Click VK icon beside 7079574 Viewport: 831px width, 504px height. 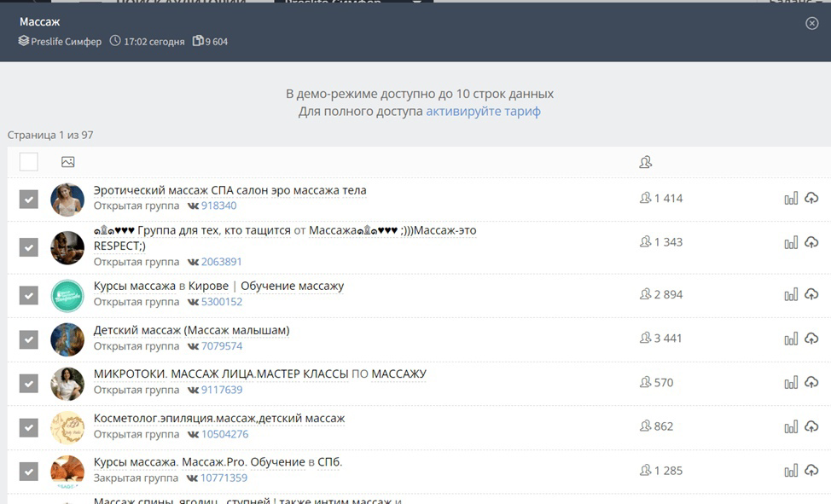(193, 346)
